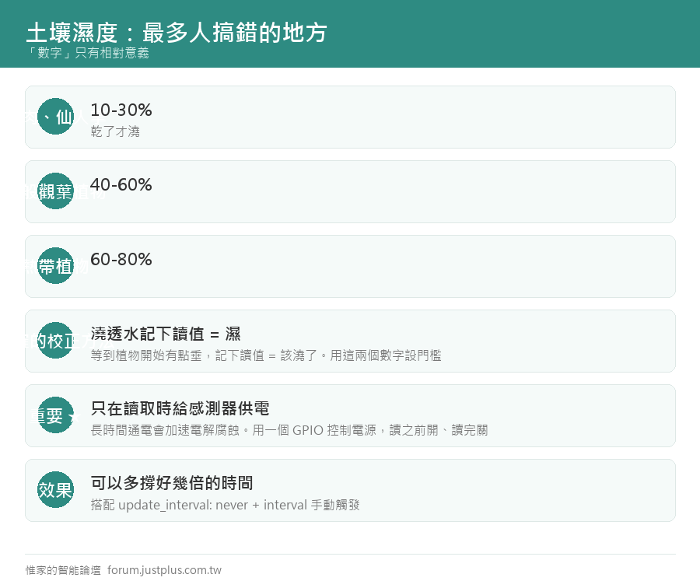This screenshot has height=588, width=700.
Task: Click the 只在讀取時給感測器供電 heading
Action: tap(180, 408)
